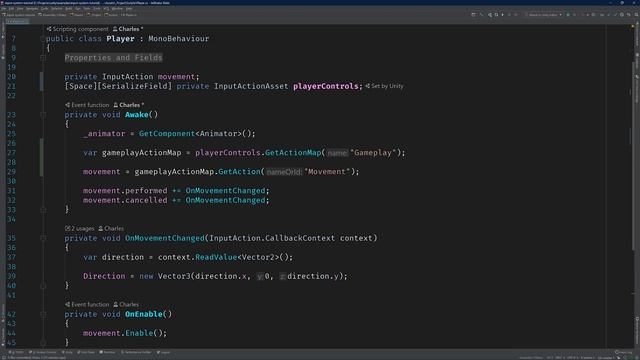This screenshot has width=640, height=360.
Task: Click Enable on line 44
Action: coord(139,333)
